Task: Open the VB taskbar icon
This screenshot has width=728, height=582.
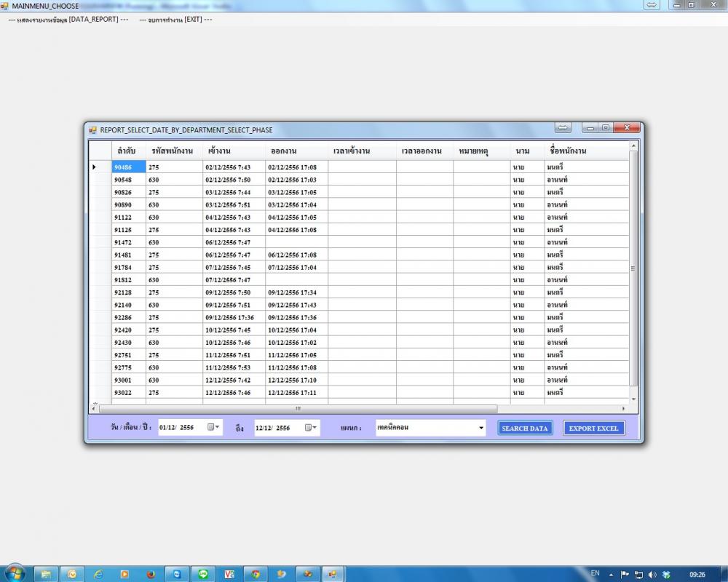Action: point(229,574)
